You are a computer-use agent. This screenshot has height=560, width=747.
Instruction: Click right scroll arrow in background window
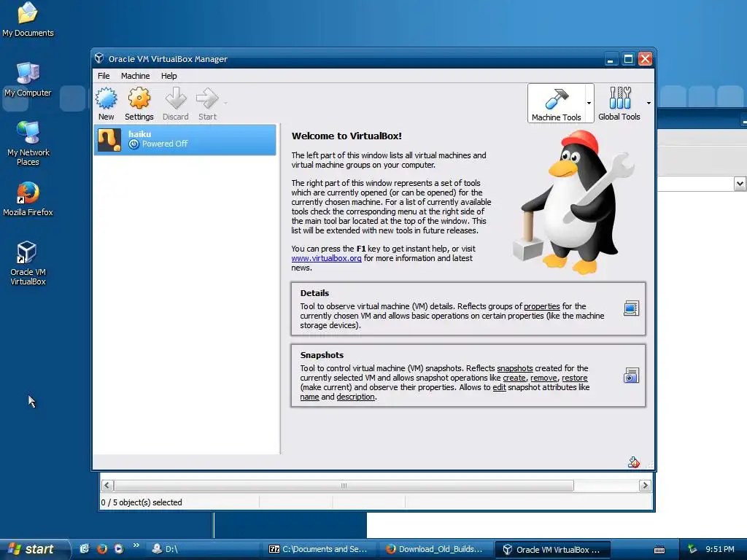tap(645, 485)
